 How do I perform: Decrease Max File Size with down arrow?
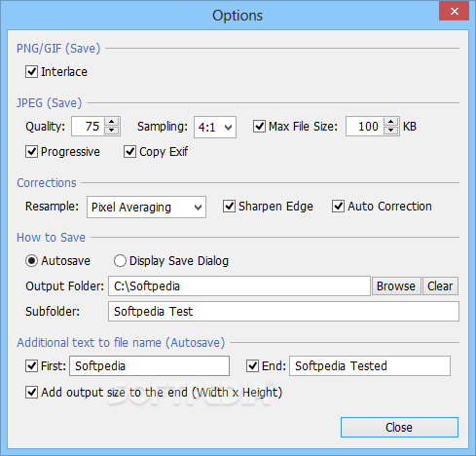391,131
